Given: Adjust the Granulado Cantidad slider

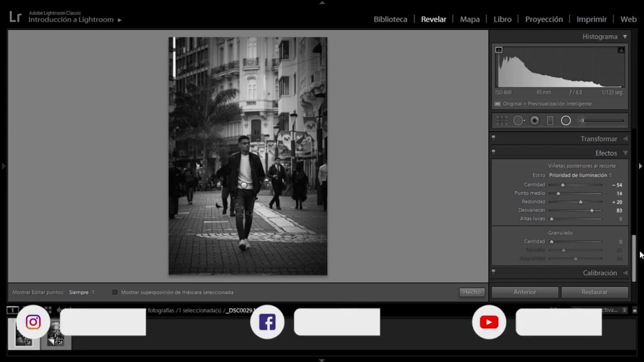Looking at the screenshot, I should pos(551,242).
